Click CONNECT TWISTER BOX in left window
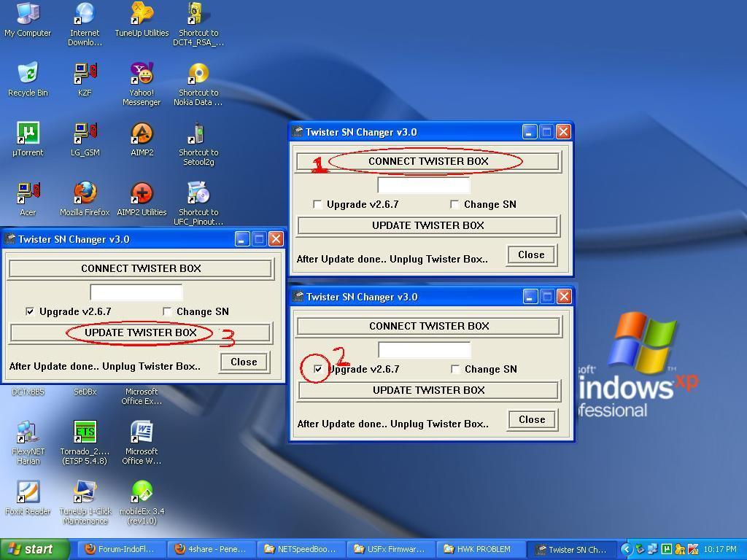 pos(141,268)
